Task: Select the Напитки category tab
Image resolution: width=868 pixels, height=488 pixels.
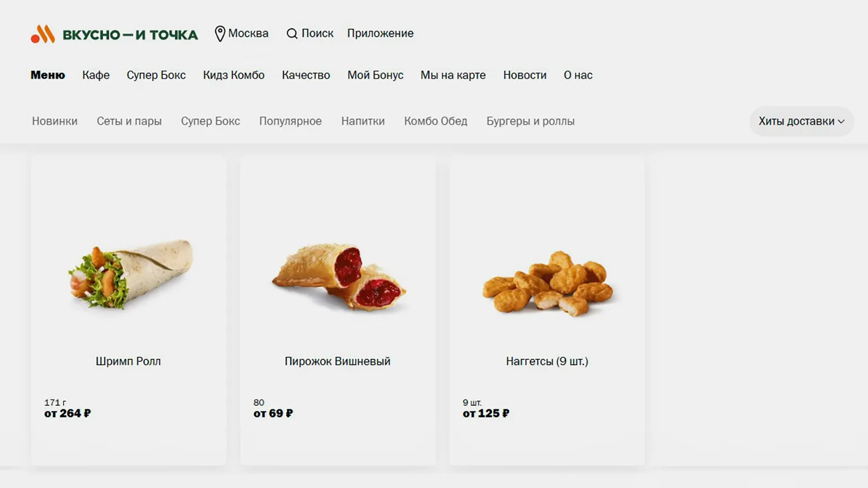Action: click(x=363, y=121)
